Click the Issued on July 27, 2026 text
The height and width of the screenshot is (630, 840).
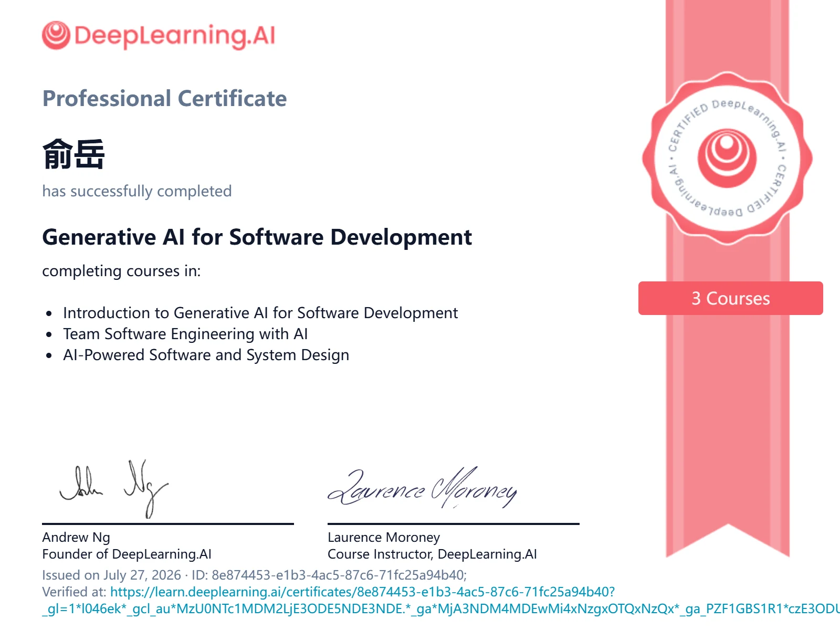point(111,575)
